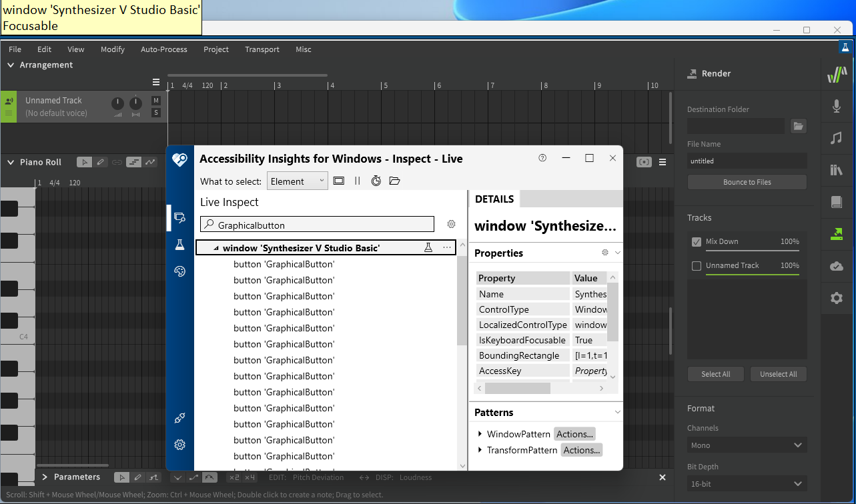This screenshot has height=504, width=856.
Task: Open the Color Contrast palette page
Action: 179,271
